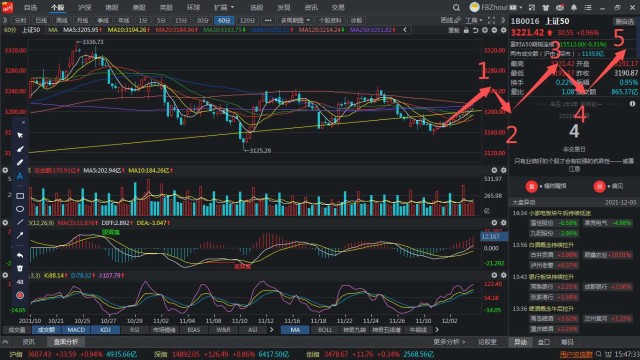
Task: Click the undo arrow in the drawing palette
Action: [20, 255]
